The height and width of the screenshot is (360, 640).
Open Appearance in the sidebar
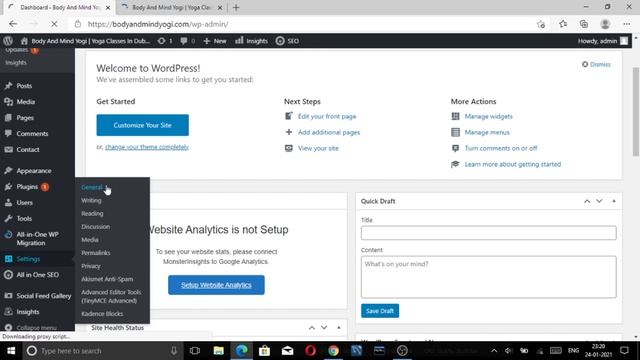coord(34,171)
